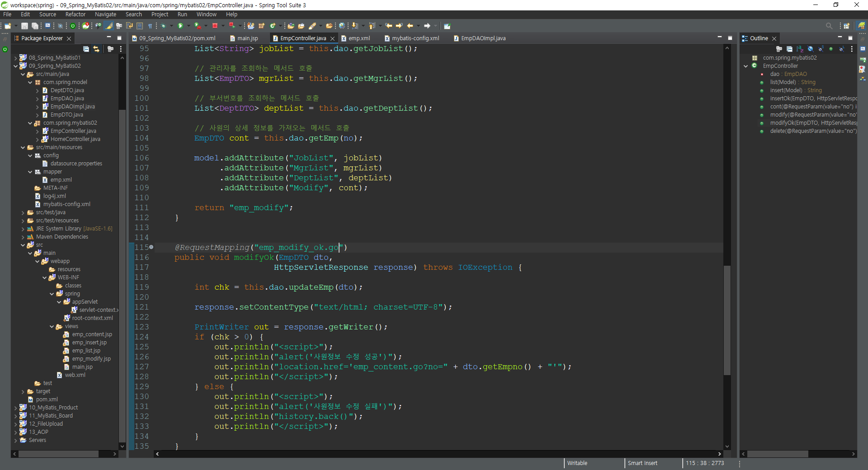Open the Refactor menu
The width and height of the screenshot is (868, 470).
pos(75,14)
